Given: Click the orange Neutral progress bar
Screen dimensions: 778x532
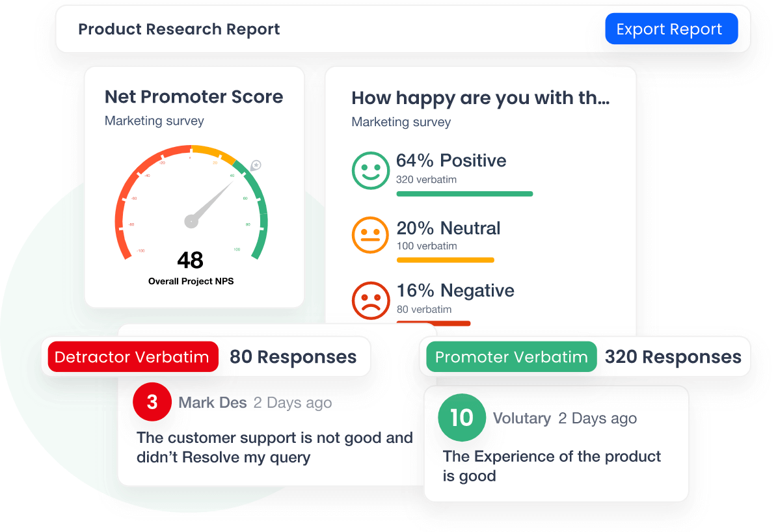Looking at the screenshot, I should pos(445,260).
